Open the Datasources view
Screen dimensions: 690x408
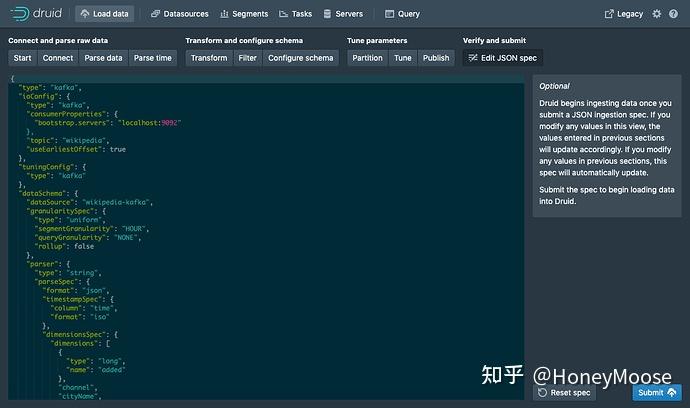coord(180,14)
